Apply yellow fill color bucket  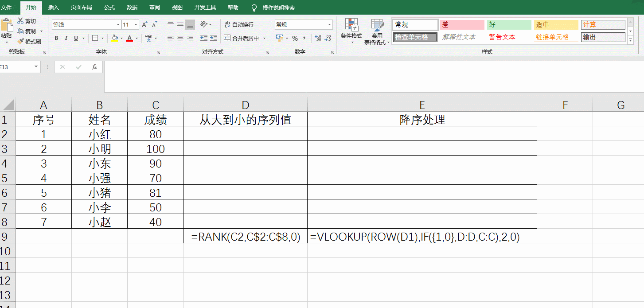(114, 38)
